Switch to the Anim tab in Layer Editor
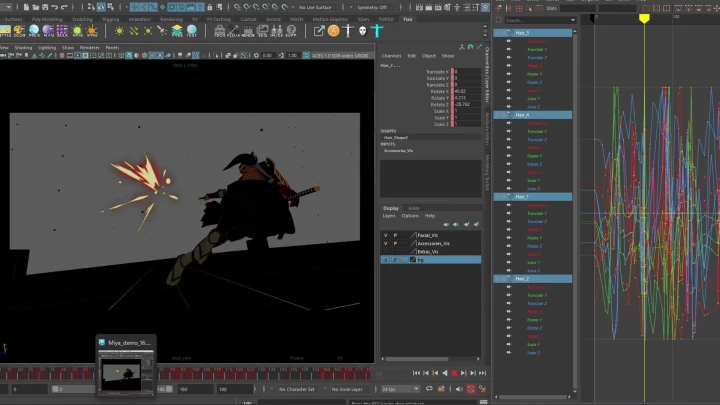The image size is (720, 405). pyautogui.click(x=413, y=208)
